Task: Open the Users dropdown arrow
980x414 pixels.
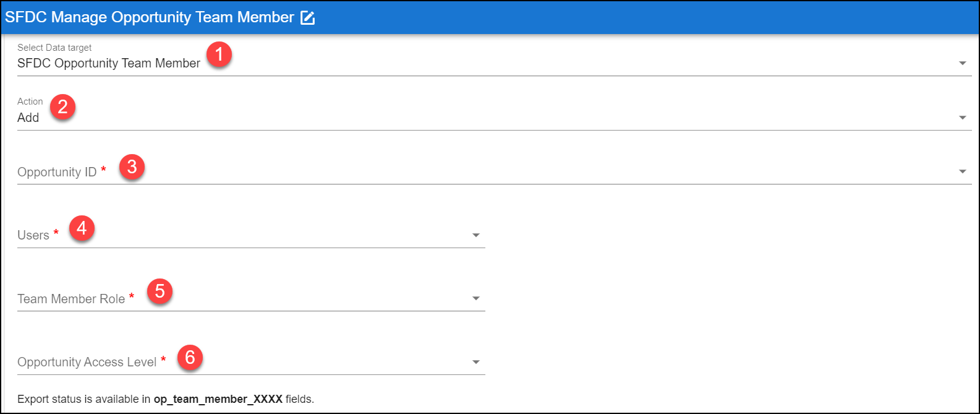Action: 475,235
